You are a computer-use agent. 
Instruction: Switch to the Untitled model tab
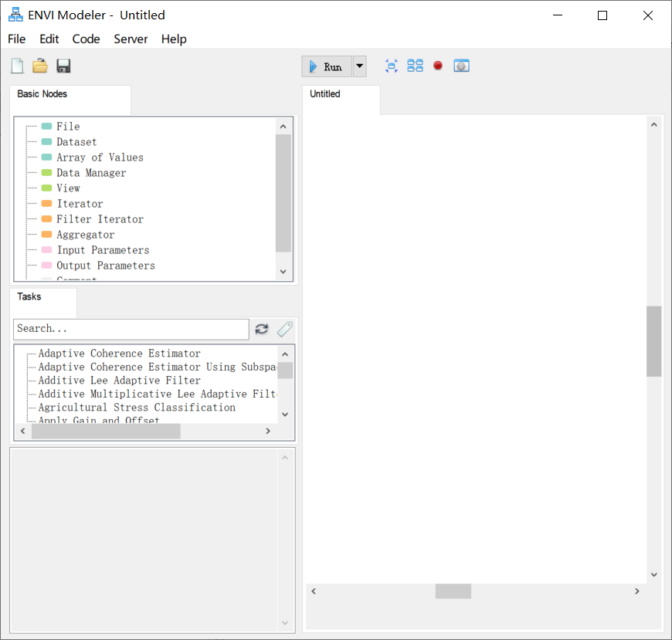(x=325, y=94)
